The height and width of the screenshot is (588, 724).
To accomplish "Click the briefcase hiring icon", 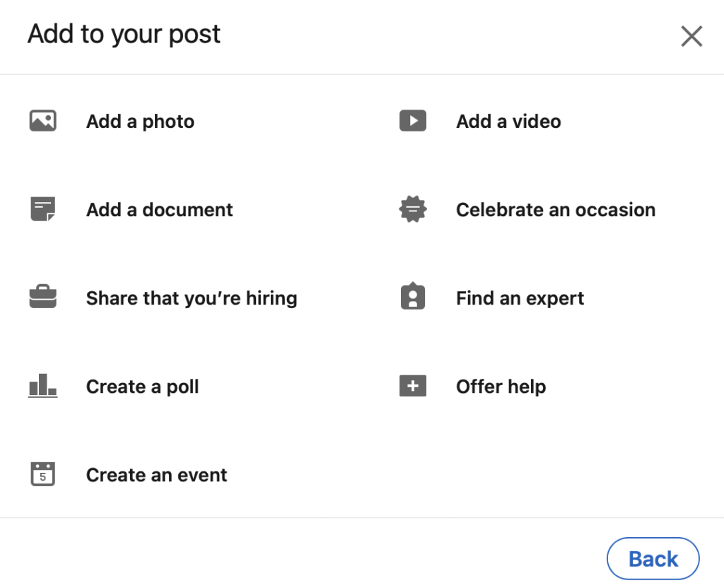I will (x=42, y=298).
